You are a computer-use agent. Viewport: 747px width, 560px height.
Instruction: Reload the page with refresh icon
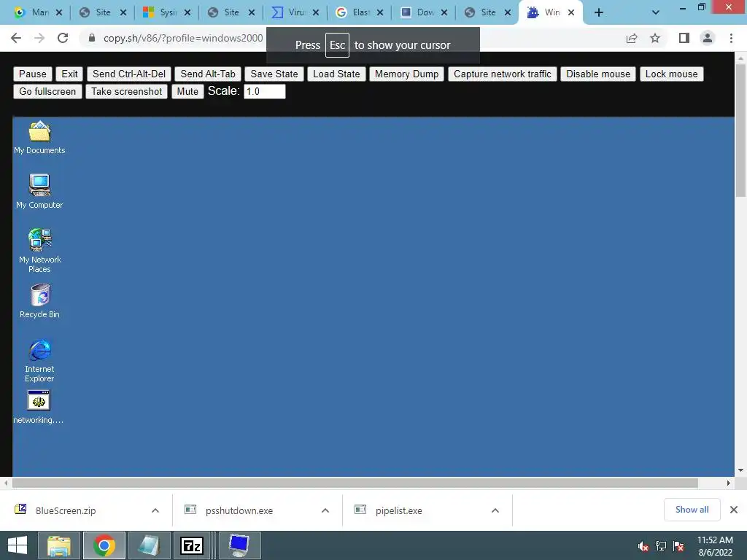tap(63, 38)
